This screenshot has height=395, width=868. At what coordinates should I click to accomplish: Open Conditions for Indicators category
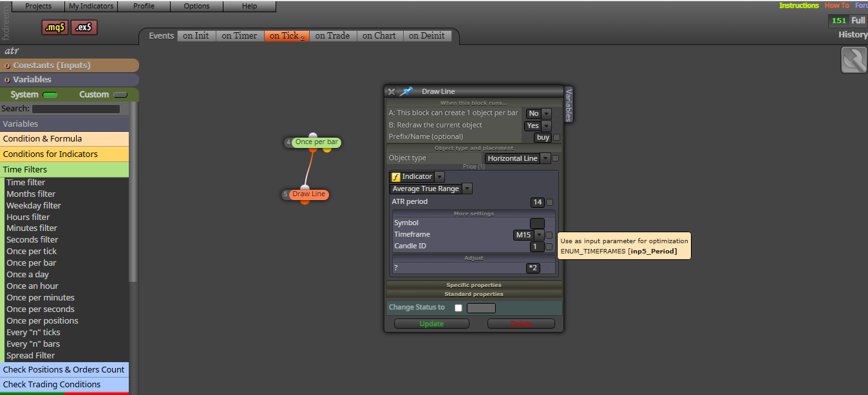[x=64, y=154]
